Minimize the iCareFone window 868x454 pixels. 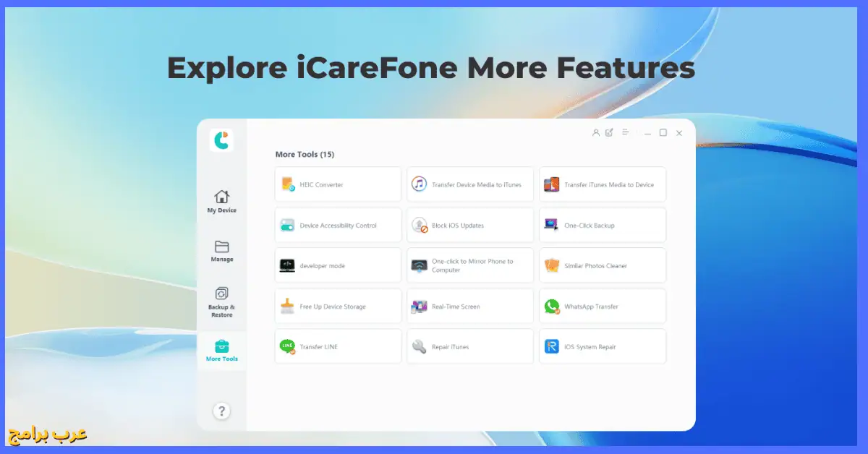[x=647, y=133]
